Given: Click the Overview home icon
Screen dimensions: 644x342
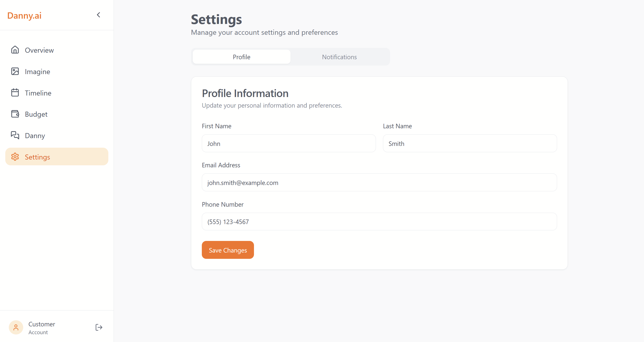Looking at the screenshot, I should pos(15,50).
